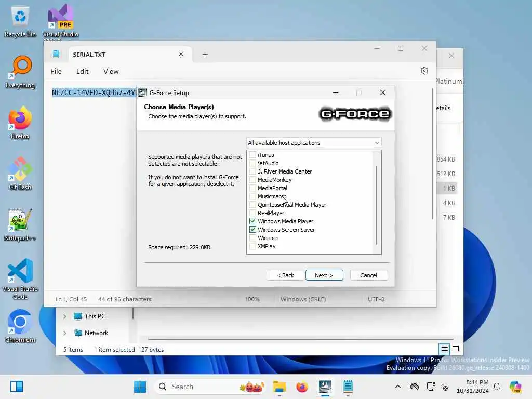Click the 100% zoom level in Notepad

coord(252,299)
